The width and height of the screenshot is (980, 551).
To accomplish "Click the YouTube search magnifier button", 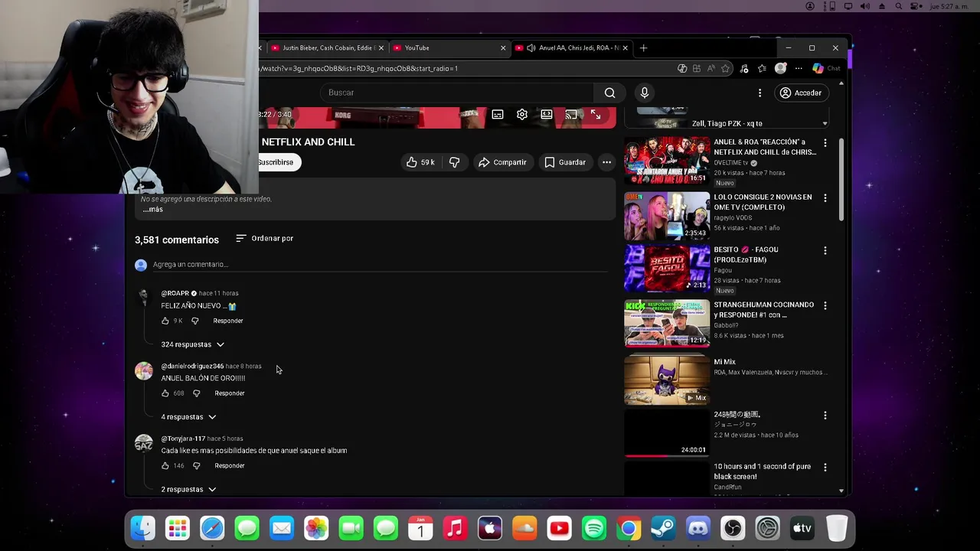I will tap(609, 93).
